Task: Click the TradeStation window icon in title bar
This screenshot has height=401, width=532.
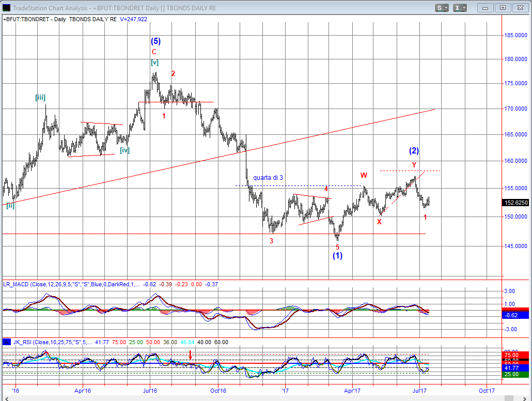Action: [6, 8]
